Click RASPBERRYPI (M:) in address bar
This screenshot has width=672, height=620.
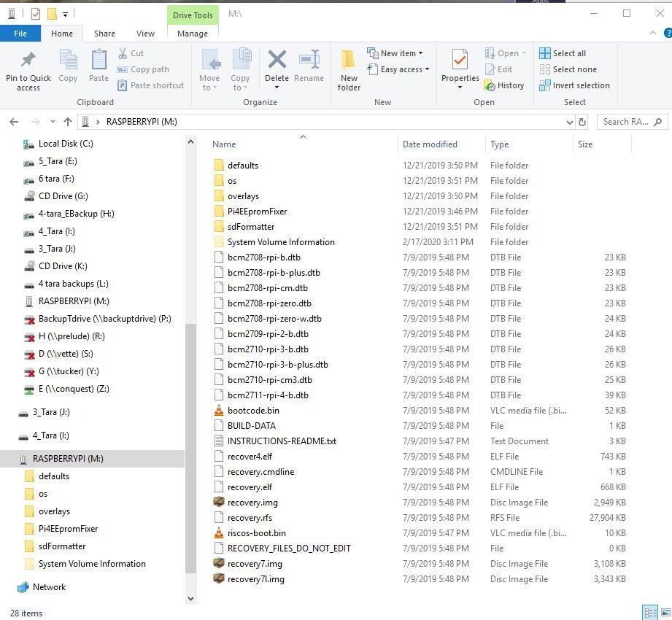(x=142, y=122)
